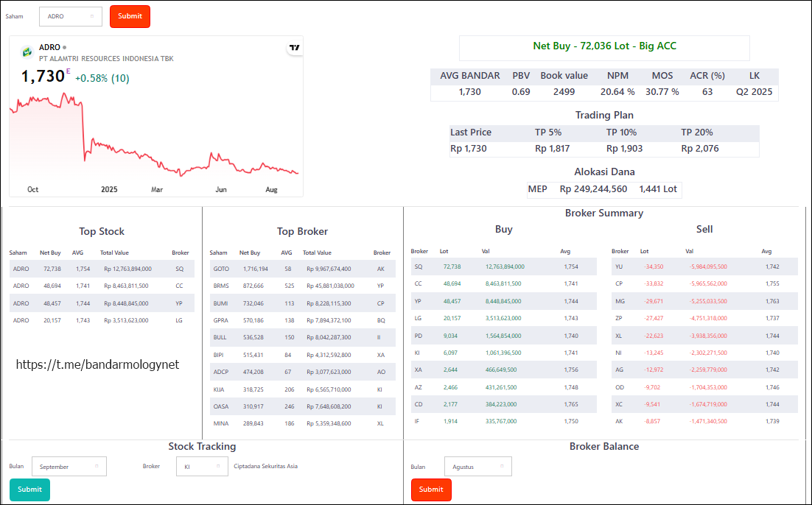Click the Last Price value Rp 1,730
The image size is (812, 505).
(468, 149)
